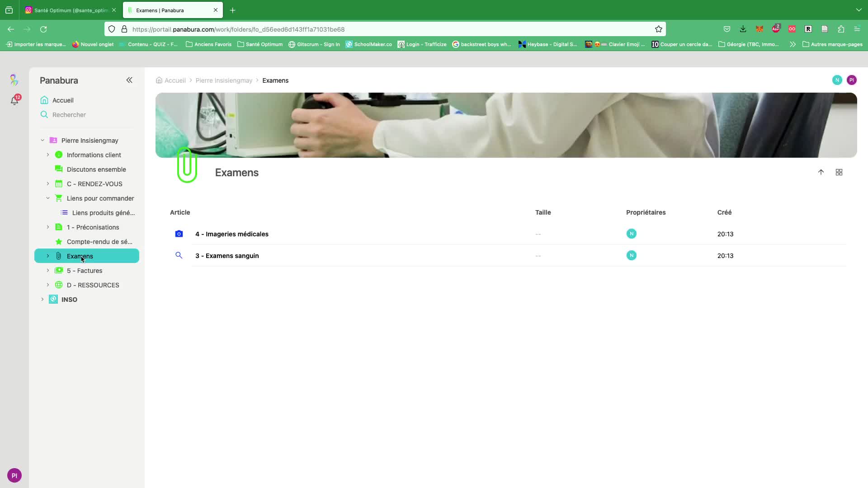Sort by Créé column header
This screenshot has height=488, width=868.
point(724,212)
